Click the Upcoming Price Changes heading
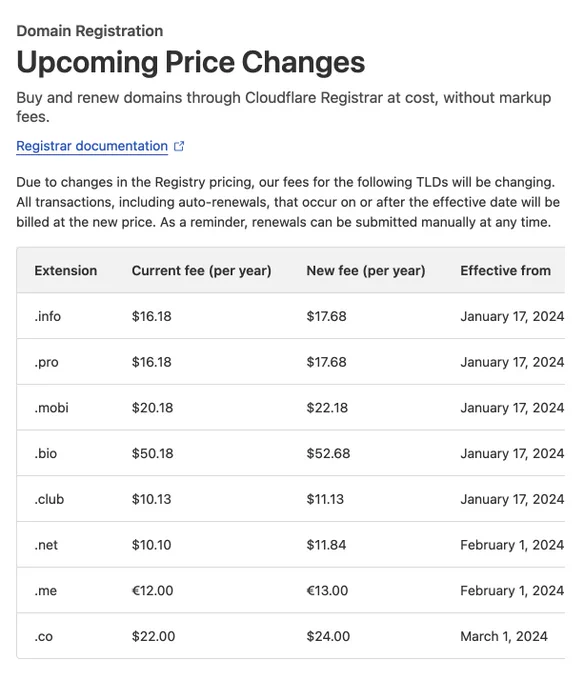This screenshot has height=680, width=584. point(191,62)
